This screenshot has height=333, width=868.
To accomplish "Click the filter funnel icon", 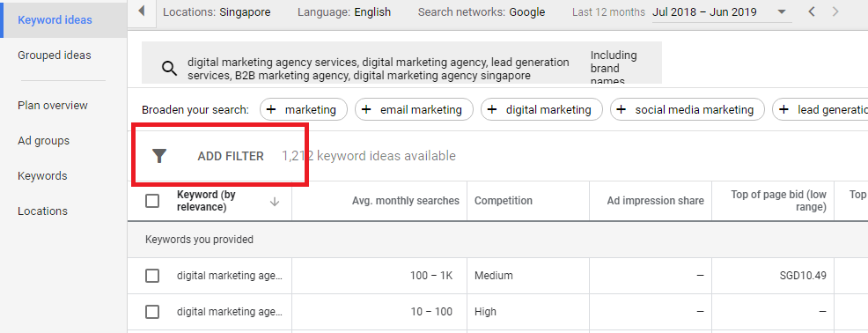I will [159, 156].
